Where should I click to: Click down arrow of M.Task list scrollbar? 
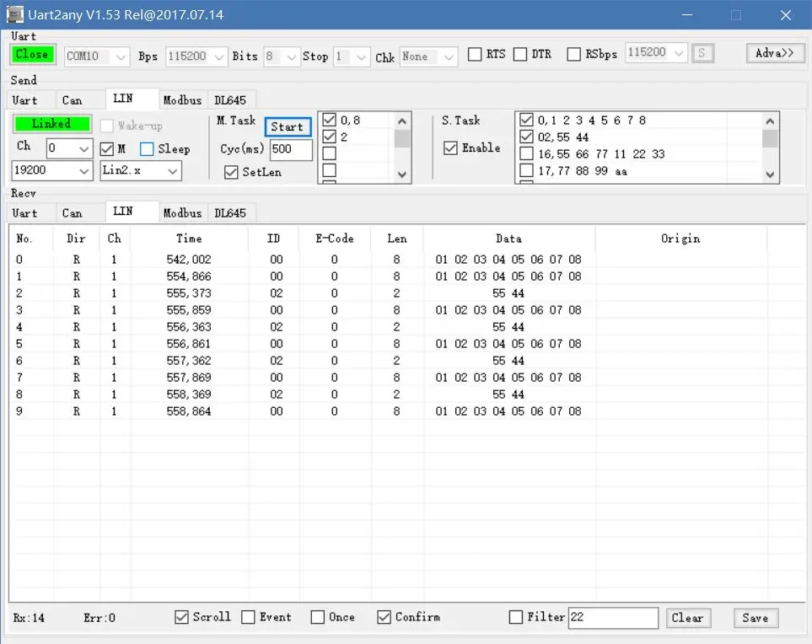click(402, 174)
